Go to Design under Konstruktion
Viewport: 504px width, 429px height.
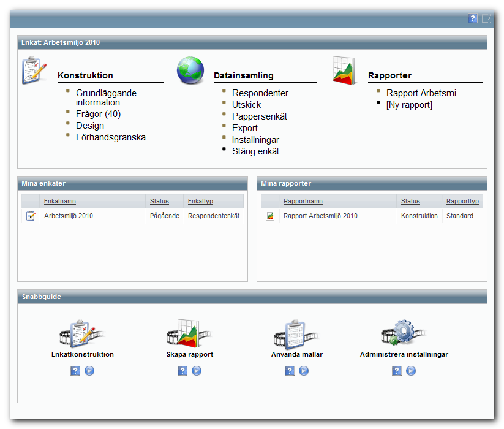tap(90, 126)
